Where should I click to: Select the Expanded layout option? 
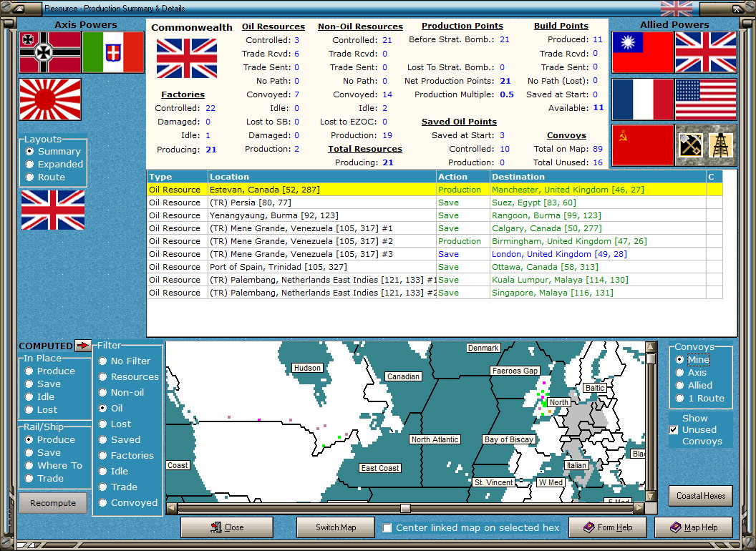54,164
